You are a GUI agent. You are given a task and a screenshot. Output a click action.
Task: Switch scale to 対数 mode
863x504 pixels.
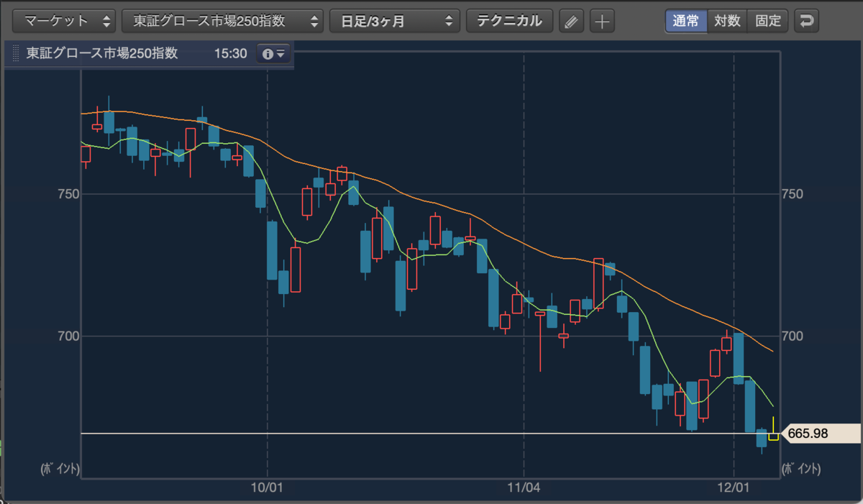(727, 21)
